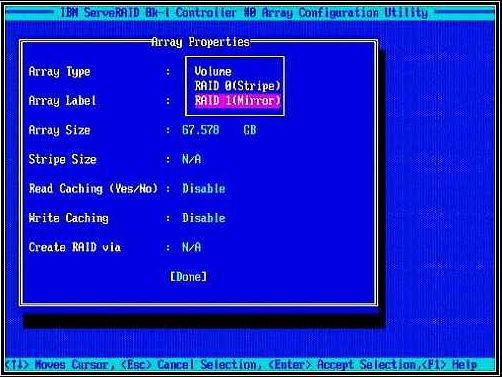Click the Array Properties dialog title

click(x=200, y=42)
